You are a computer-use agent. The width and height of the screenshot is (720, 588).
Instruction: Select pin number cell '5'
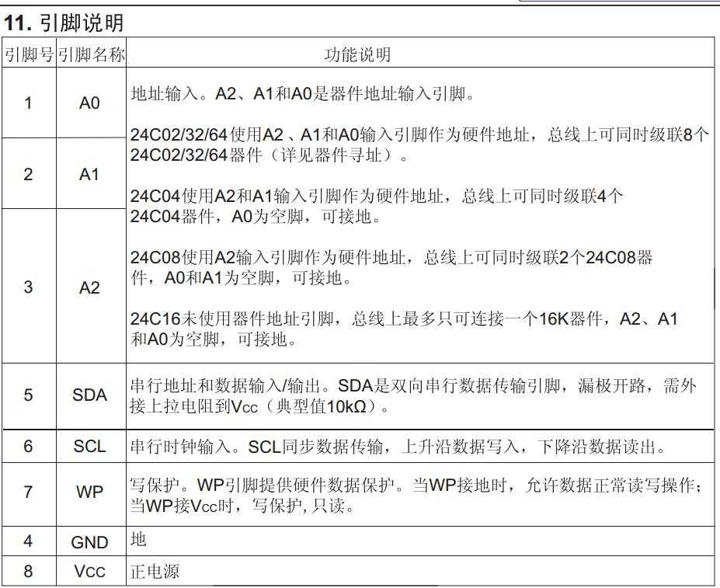click(x=29, y=395)
